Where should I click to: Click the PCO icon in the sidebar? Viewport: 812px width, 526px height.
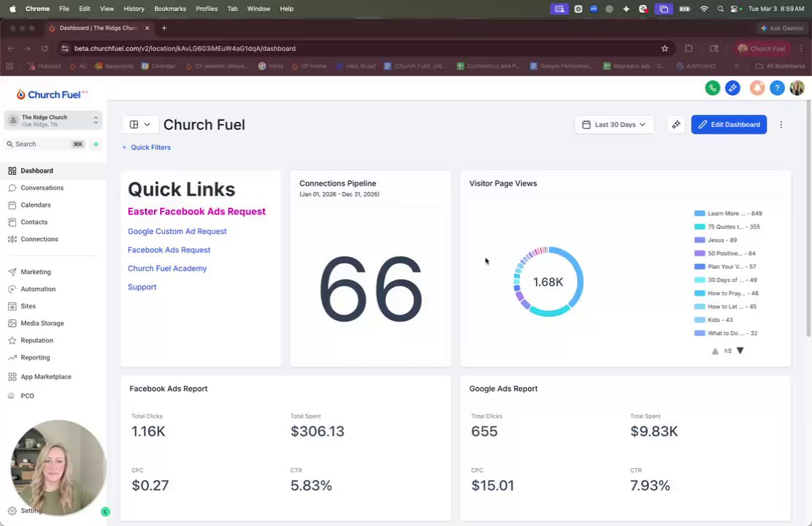coord(12,396)
